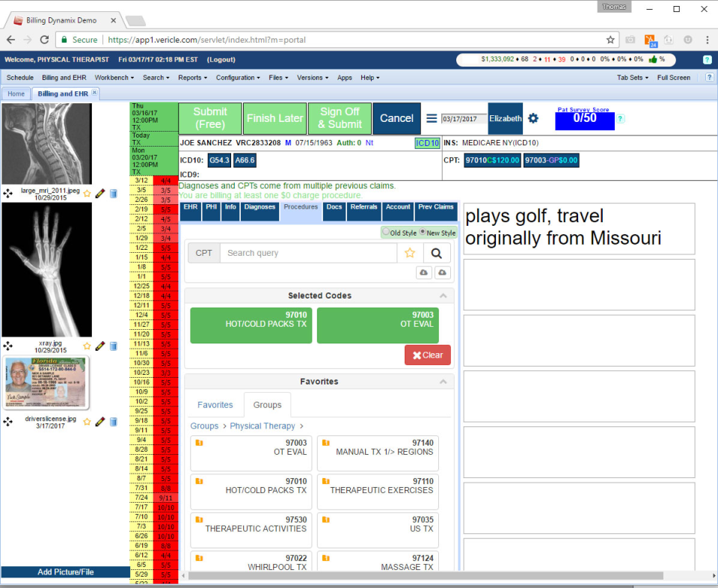718x588 pixels.
Task: Click the 03/17/2017 date field
Action: 459,117
